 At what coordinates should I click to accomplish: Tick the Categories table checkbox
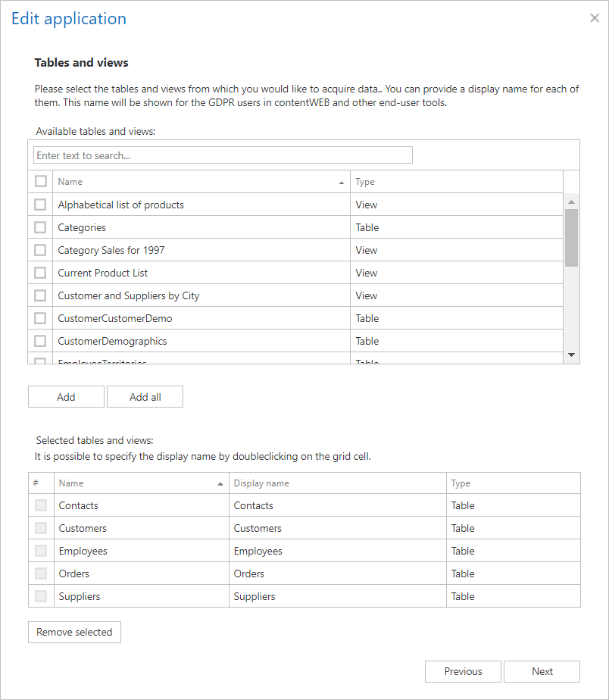(41, 227)
